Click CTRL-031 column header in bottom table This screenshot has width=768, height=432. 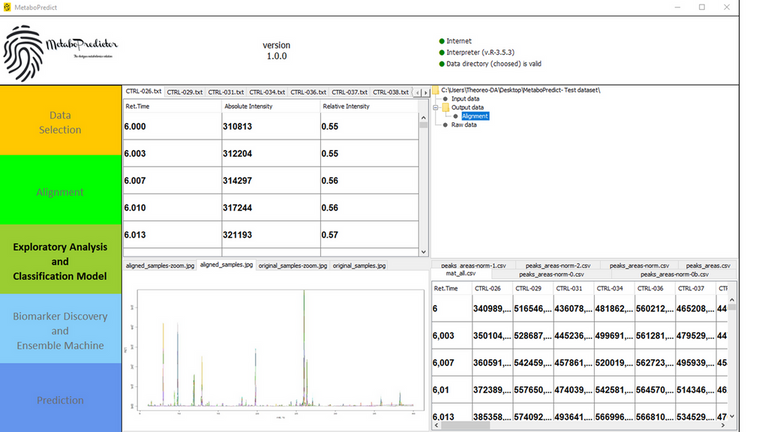pos(574,288)
